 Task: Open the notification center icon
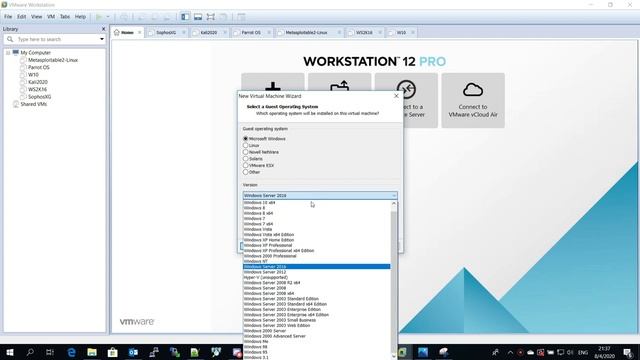[x=628, y=352]
